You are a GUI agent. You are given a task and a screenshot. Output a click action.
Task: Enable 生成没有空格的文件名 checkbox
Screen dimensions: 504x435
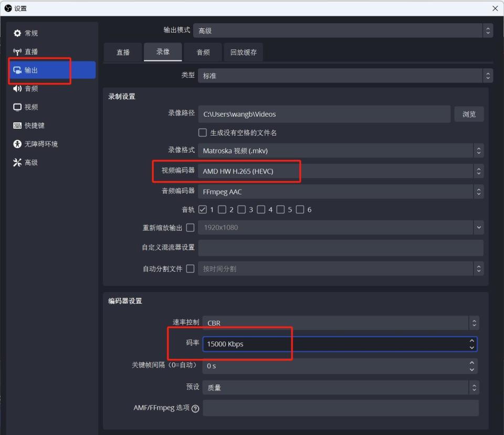[x=203, y=132]
